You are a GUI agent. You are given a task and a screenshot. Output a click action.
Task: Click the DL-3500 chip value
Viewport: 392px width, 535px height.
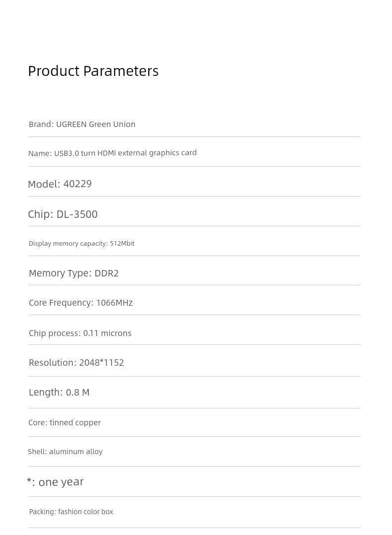[77, 214]
